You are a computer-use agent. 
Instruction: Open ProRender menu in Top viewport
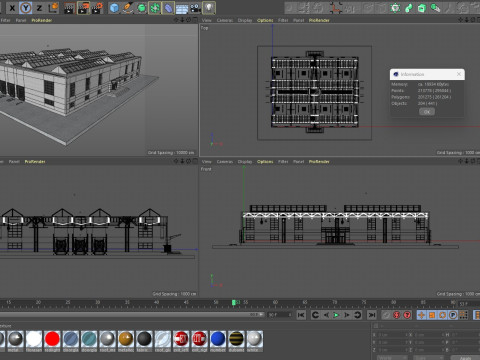[319, 20]
